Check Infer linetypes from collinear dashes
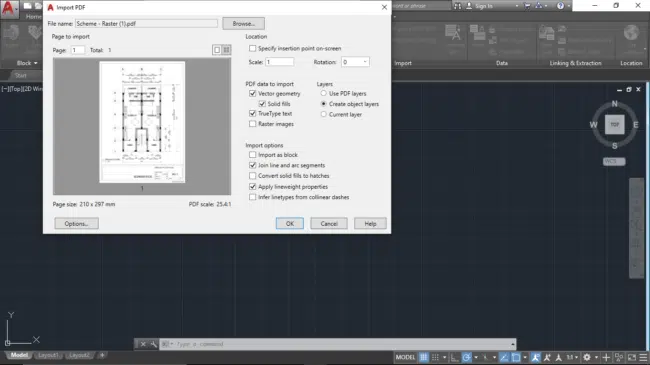This screenshot has height=365, width=650. [x=252, y=197]
